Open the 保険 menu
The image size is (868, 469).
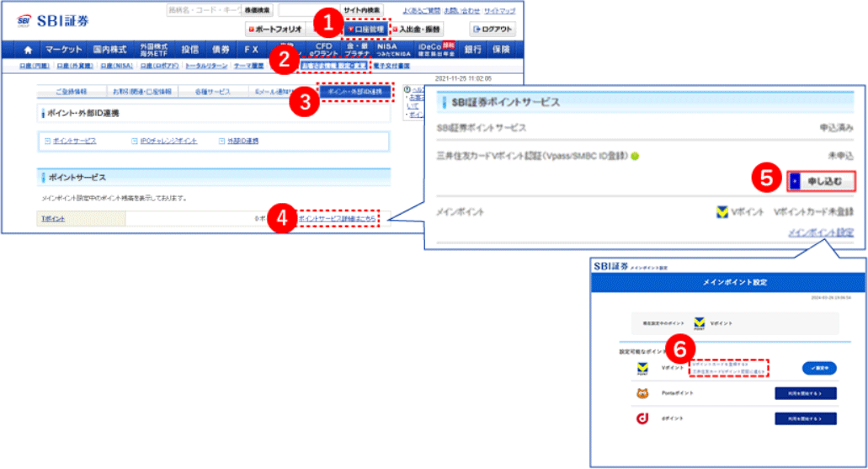501,50
